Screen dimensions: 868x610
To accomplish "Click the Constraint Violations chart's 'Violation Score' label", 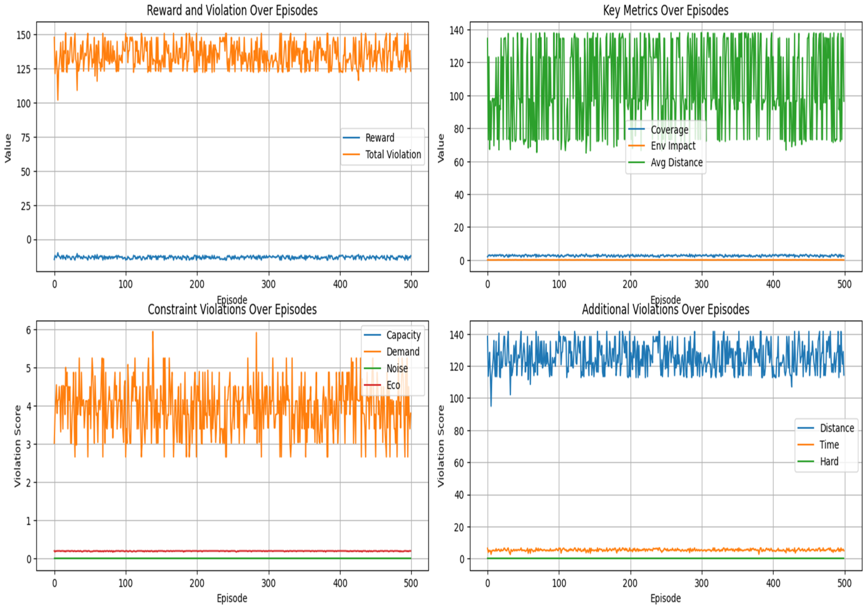I will 17,446.
